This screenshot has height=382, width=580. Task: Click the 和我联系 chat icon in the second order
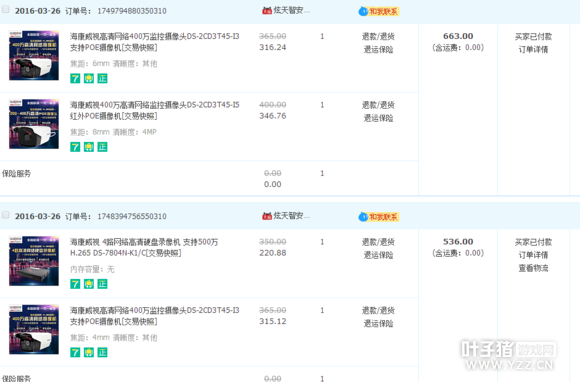pyautogui.click(x=379, y=217)
